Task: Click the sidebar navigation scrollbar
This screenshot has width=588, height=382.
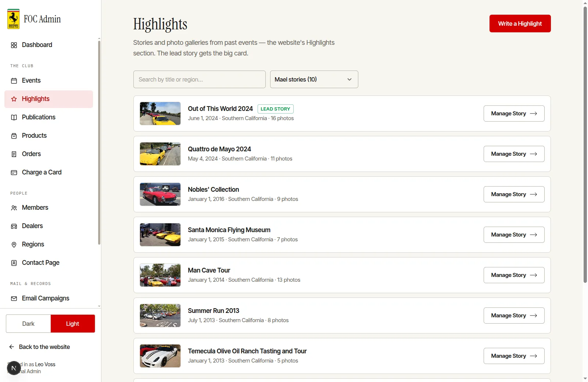Action: pyautogui.click(x=99, y=143)
